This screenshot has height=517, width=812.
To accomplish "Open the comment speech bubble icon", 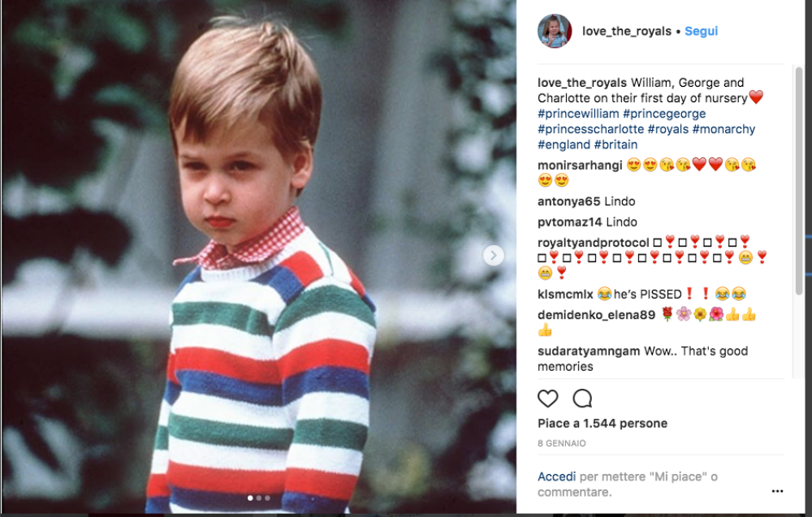I will pos(582,399).
